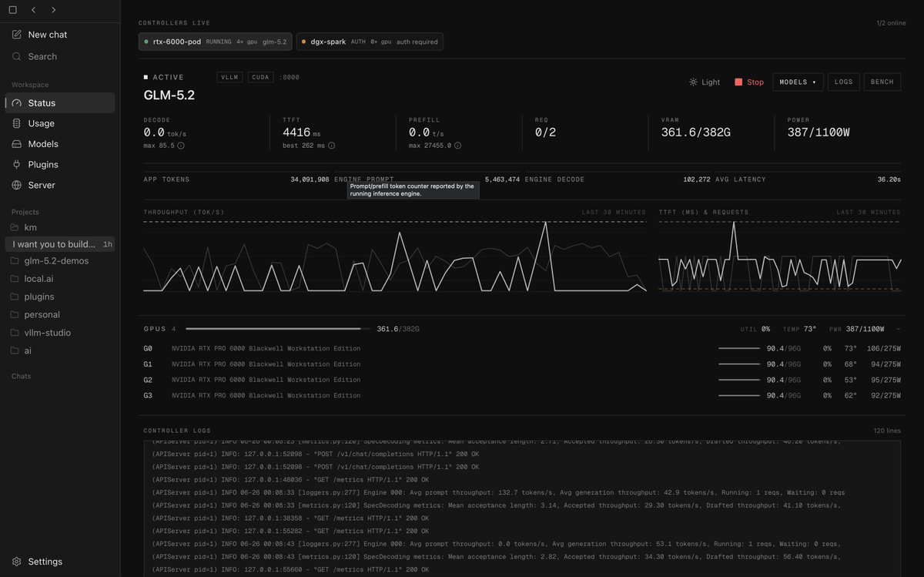
Task: Select the rtx-6000-pod controller chip
Action: click(x=216, y=42)
